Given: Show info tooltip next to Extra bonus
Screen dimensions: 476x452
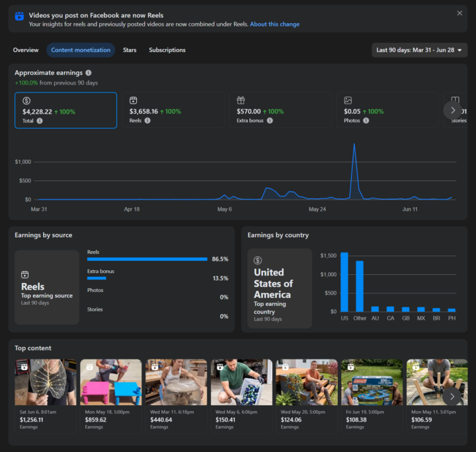Looking at the screenshot, I should [x=270, y=120].
